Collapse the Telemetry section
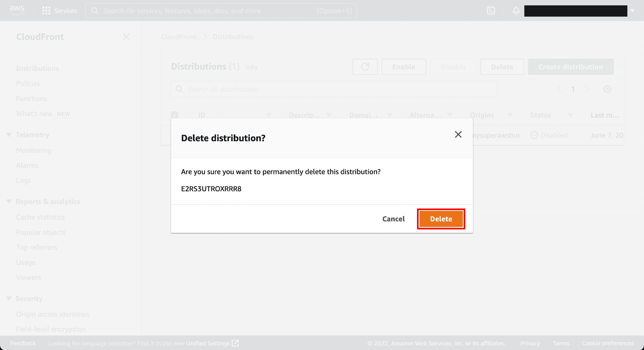Viewport: 644px width, 350px height. (x=9, y=135)
